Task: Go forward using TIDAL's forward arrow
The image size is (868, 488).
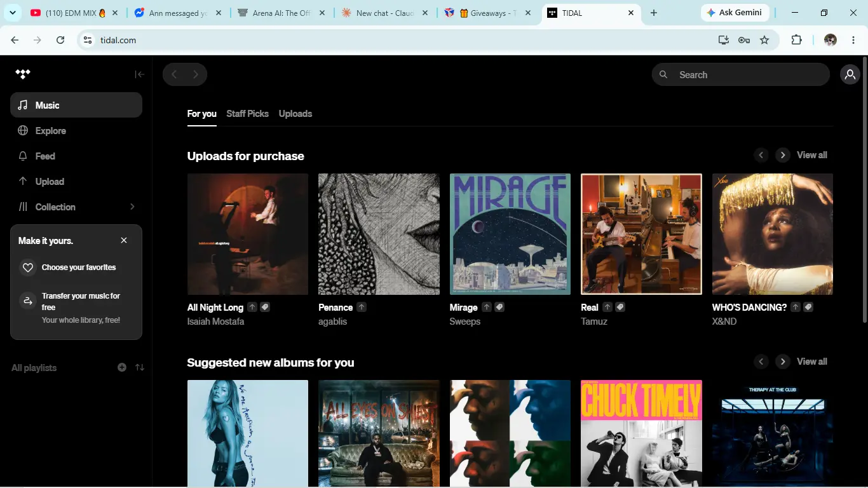Action: click(x=196, y=74)
